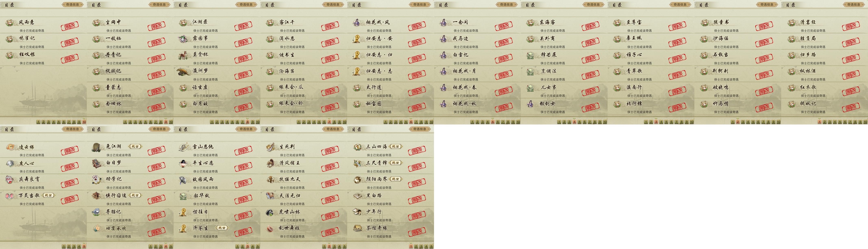
Task: Click the straw-hat youth icon for 少年行
Action: [357, 212]
